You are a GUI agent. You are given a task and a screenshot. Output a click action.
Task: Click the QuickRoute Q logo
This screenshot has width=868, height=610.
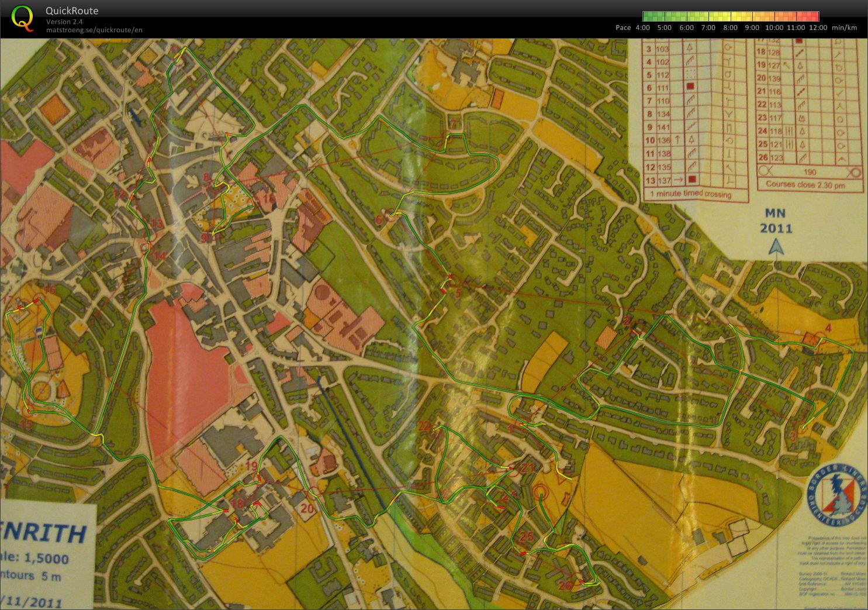(x=22, y=18)
